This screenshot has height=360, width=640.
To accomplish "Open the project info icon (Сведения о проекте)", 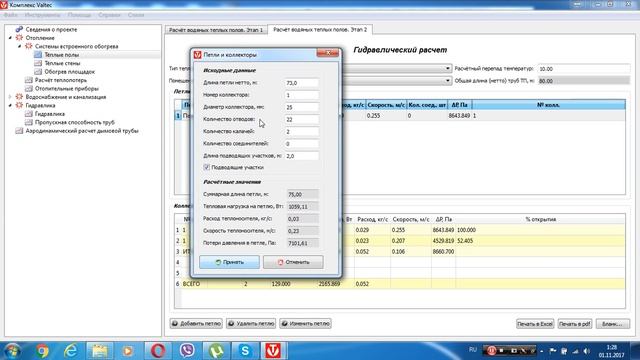I will click(19, 29).
